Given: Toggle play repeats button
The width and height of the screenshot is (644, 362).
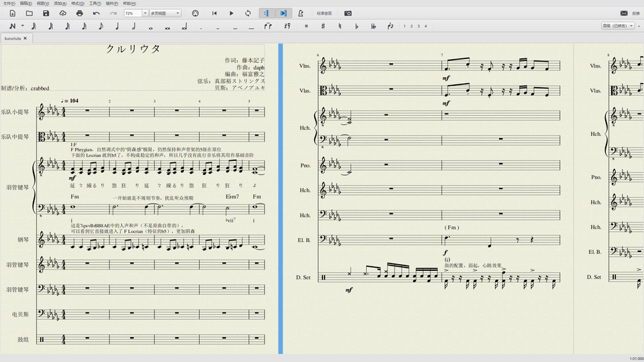Looking at the screenshot, I should pos(266,13).
